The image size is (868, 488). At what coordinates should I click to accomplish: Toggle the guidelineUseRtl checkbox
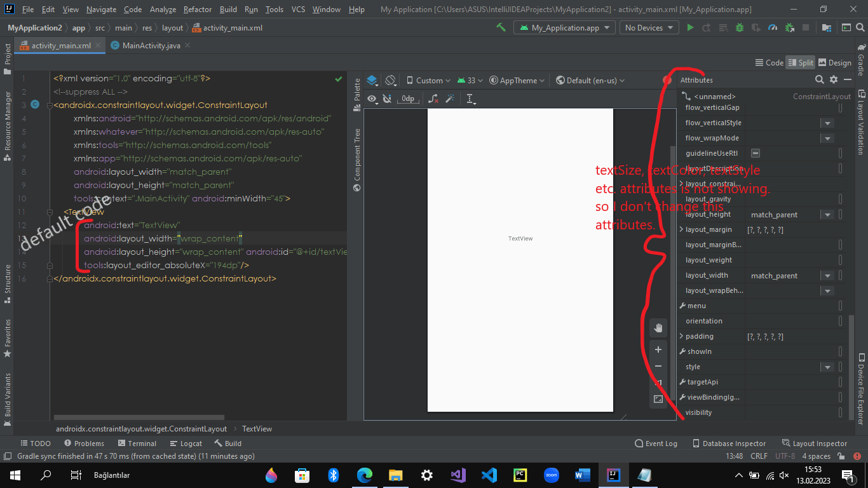pos(754,152)
